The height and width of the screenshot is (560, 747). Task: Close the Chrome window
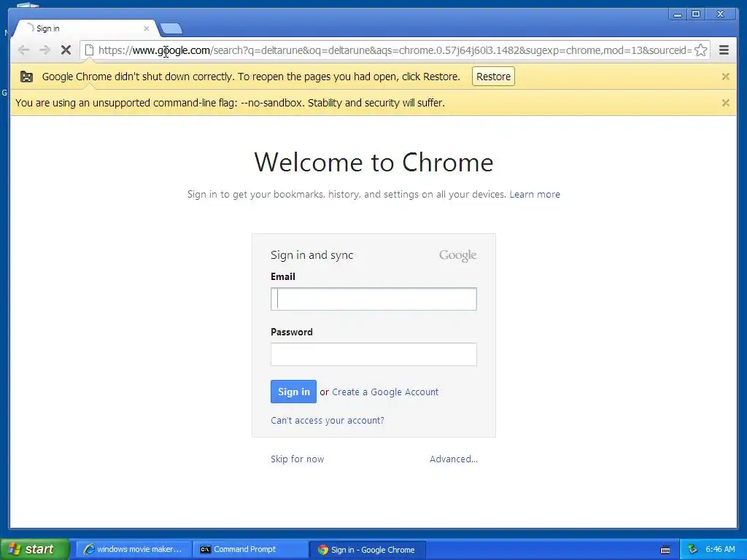(720, 15)
